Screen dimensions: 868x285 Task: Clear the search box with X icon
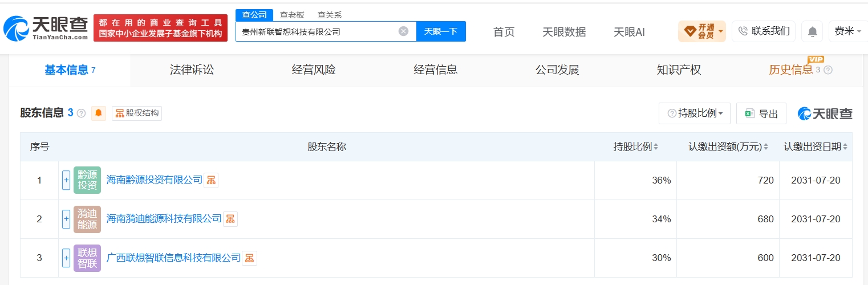pos(403,31)
